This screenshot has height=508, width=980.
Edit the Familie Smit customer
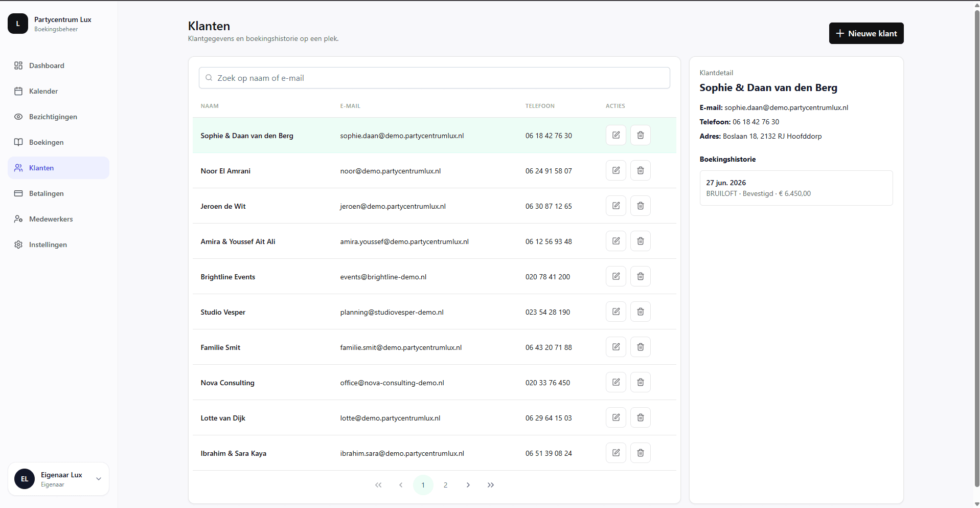[x=616, y=347]
